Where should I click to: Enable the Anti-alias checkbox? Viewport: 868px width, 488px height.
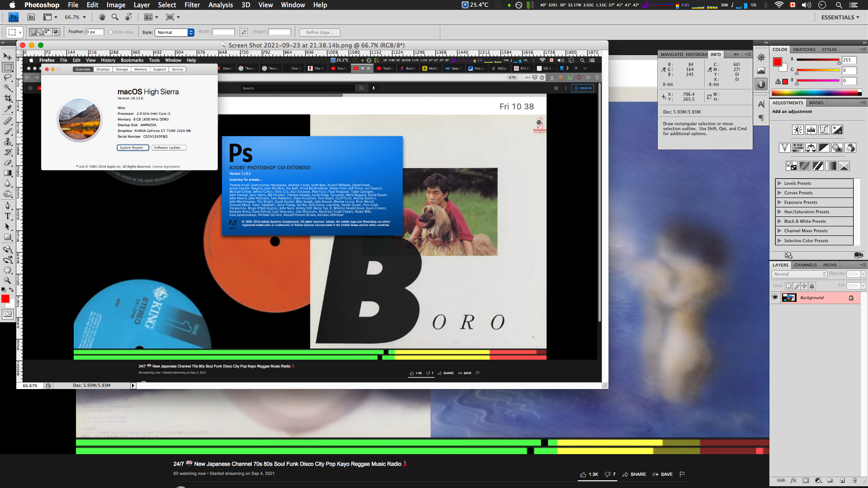click(111, 32)
